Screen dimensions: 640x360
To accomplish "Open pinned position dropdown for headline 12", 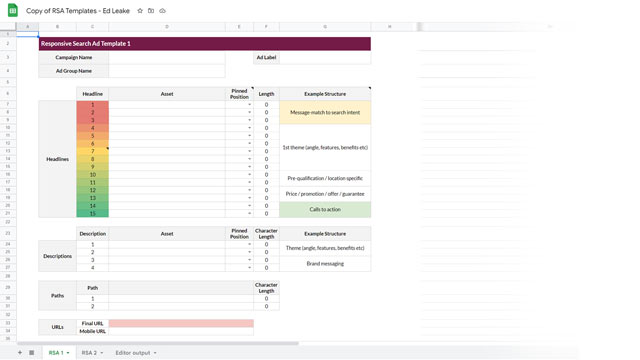I will [249, 190].
